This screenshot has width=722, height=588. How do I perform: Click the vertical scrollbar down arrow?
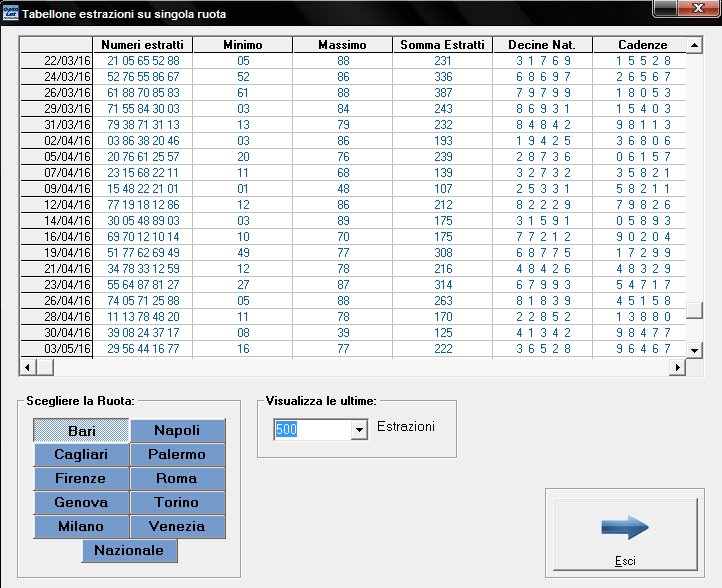click(x=694, y=350)
